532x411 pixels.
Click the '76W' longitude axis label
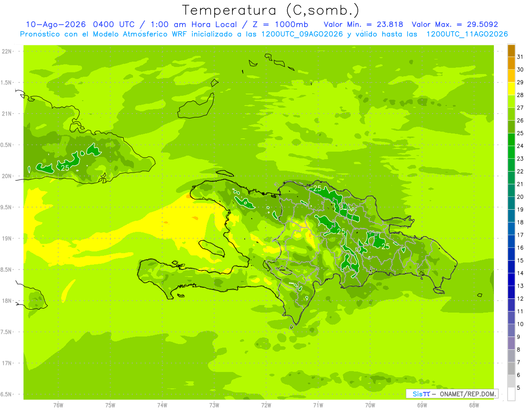click(x=58, y=405)
